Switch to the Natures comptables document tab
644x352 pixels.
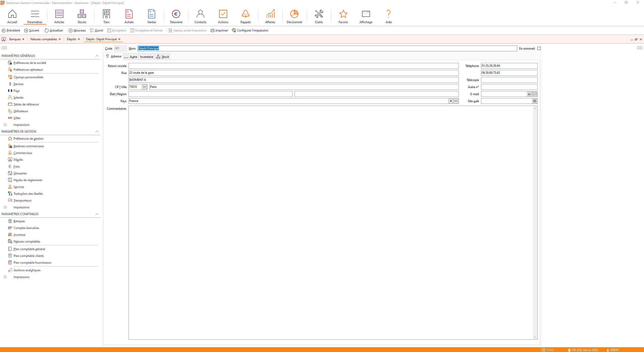coord(44,39)
